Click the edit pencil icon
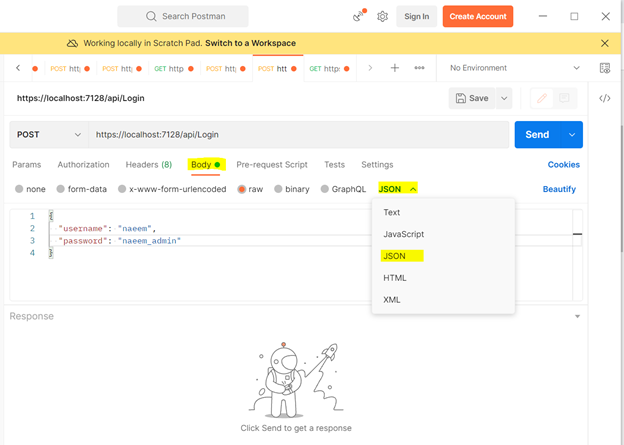 pos(542,98)
